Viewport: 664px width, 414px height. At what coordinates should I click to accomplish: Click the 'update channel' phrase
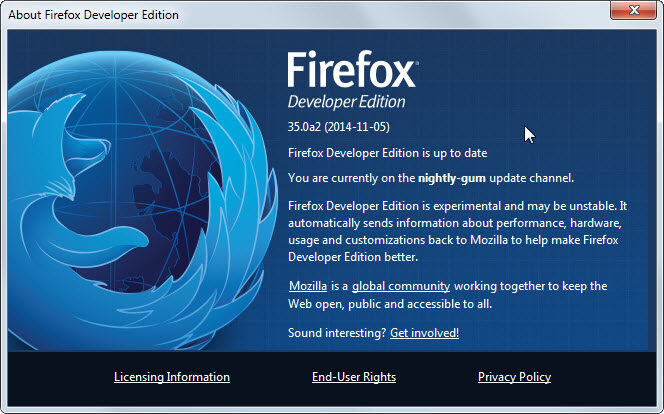tap(531, 178)
